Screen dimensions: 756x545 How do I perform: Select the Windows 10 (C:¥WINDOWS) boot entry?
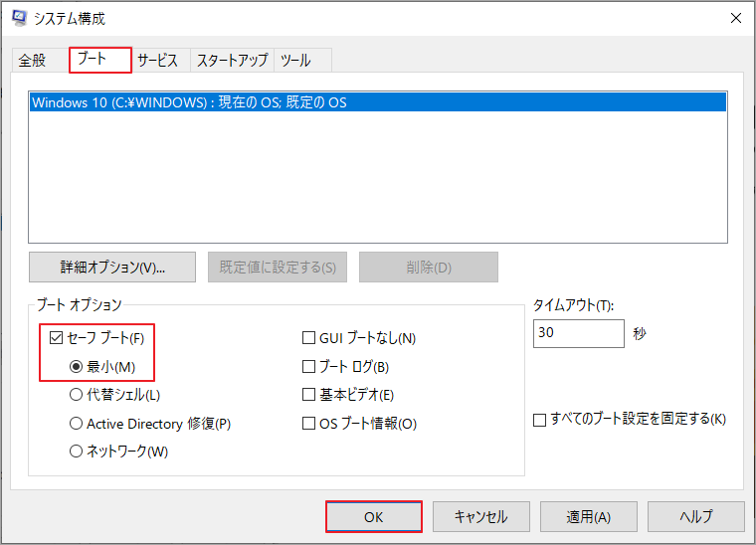(x=378, y=102)
